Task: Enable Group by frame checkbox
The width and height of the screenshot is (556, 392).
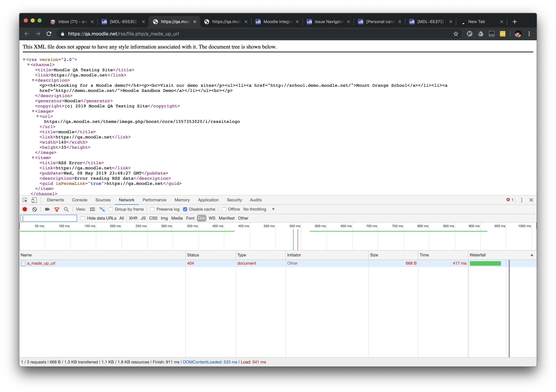Action: click(111, 209)
